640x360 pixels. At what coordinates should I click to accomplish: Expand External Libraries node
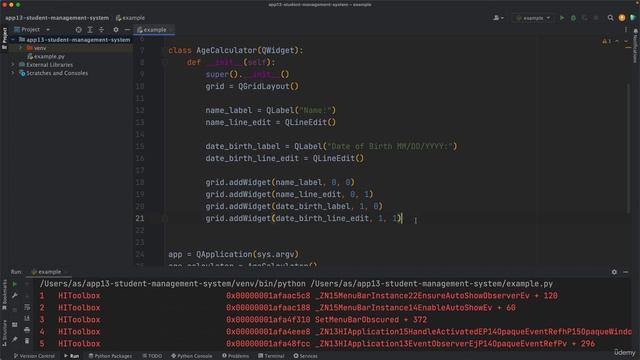tap(13, 64)
